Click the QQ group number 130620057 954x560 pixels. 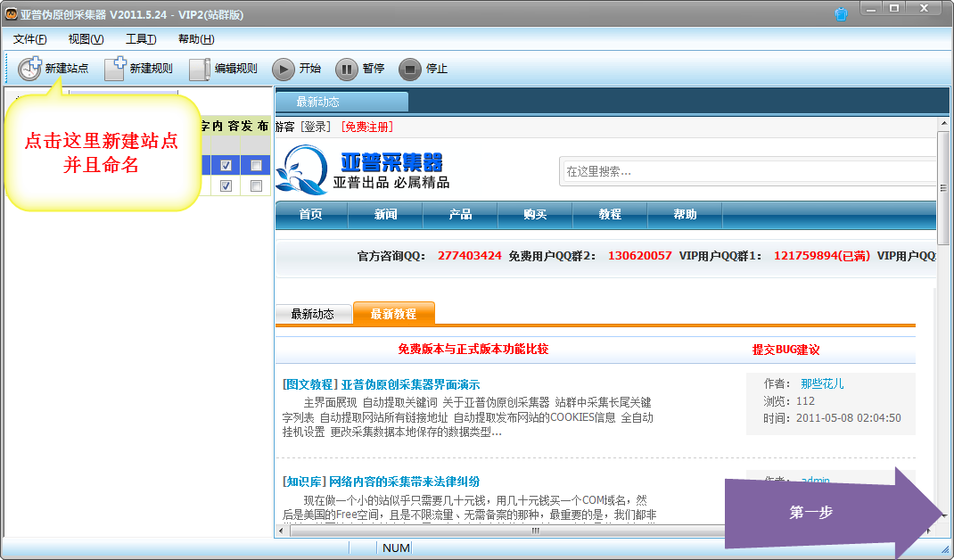[639, 256]
